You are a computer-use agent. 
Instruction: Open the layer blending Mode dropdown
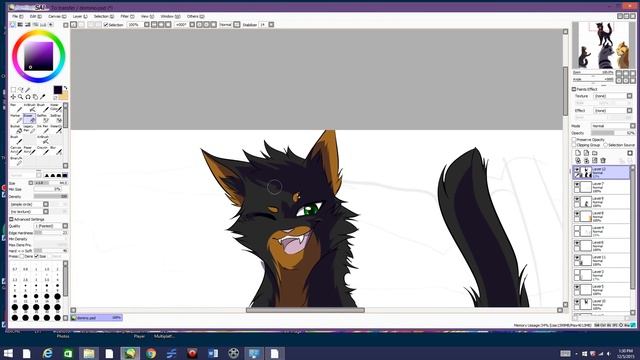point(632,126)
